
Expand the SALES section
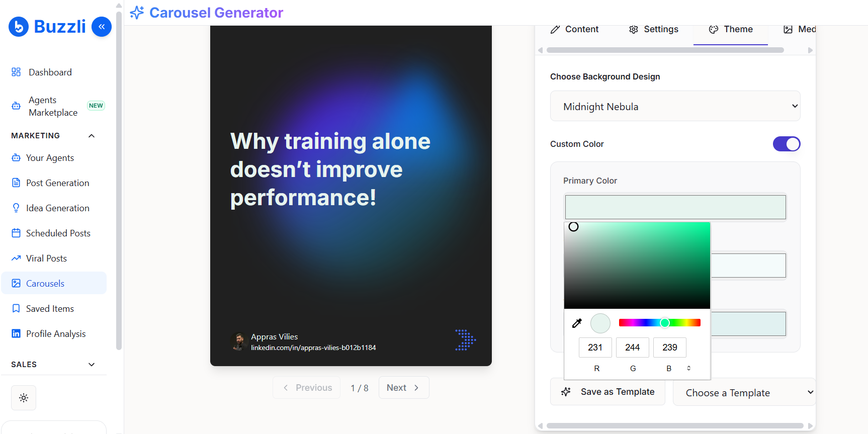(x=91, y=365)
